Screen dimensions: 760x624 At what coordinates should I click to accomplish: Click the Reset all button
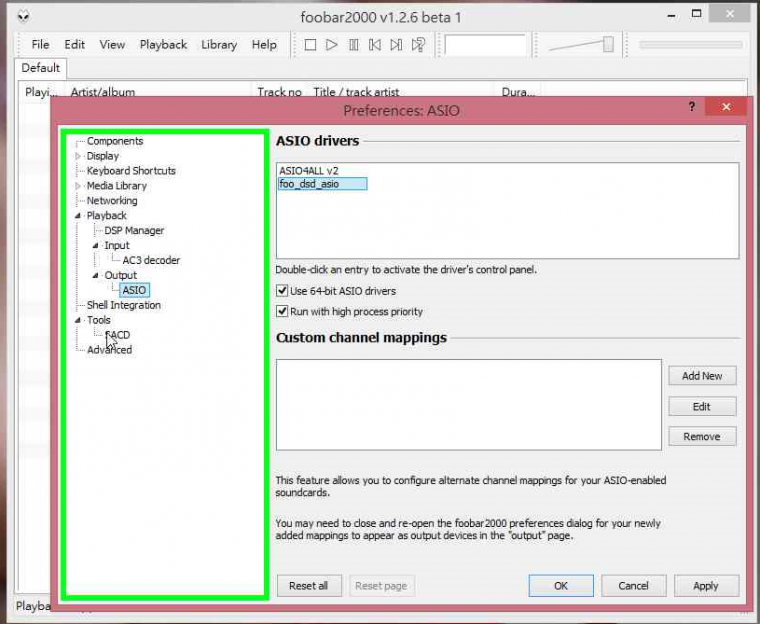click(309, 586)
